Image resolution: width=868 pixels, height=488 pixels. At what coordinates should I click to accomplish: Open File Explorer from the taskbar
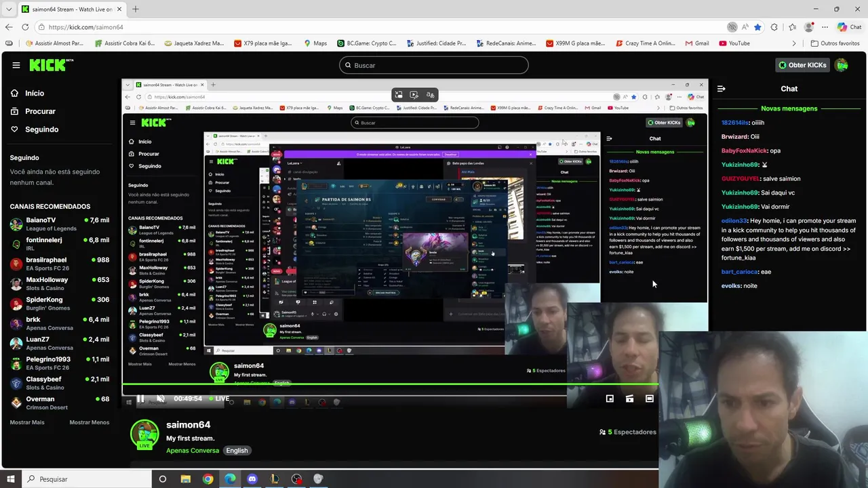185,479
